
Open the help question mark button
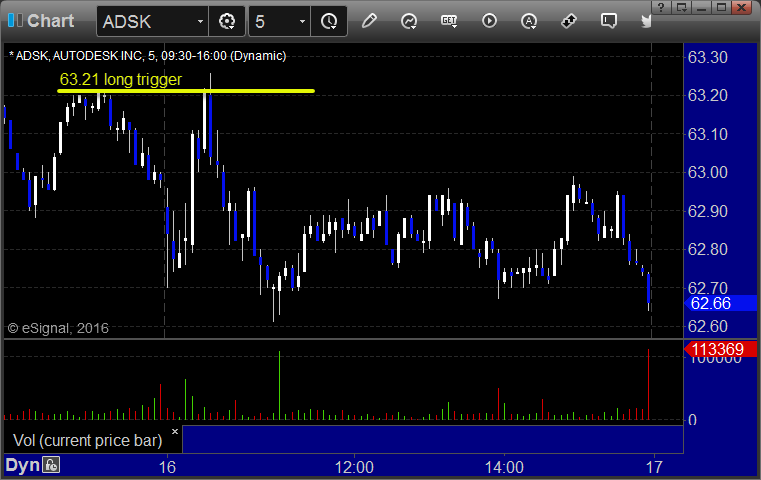click(661, 7)
